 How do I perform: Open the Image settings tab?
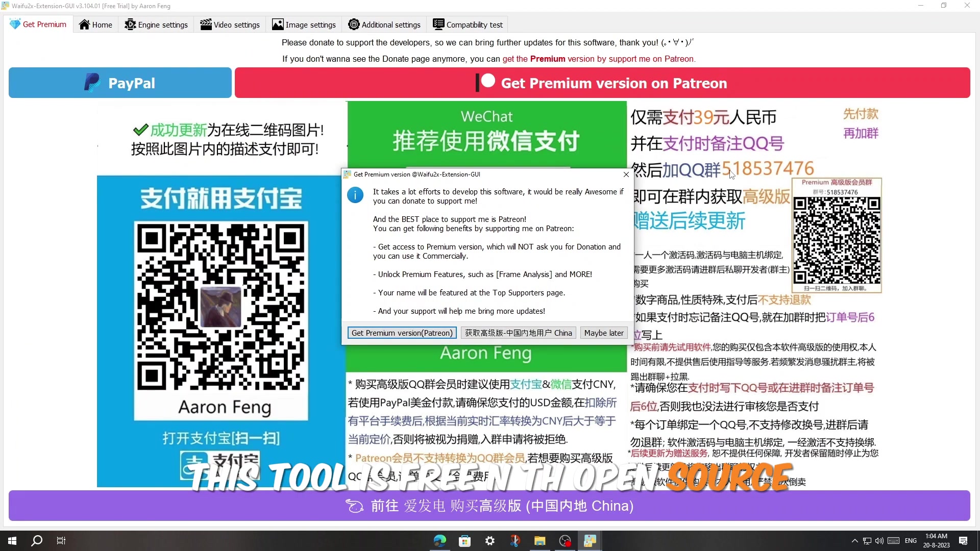(x=304, y=24)
